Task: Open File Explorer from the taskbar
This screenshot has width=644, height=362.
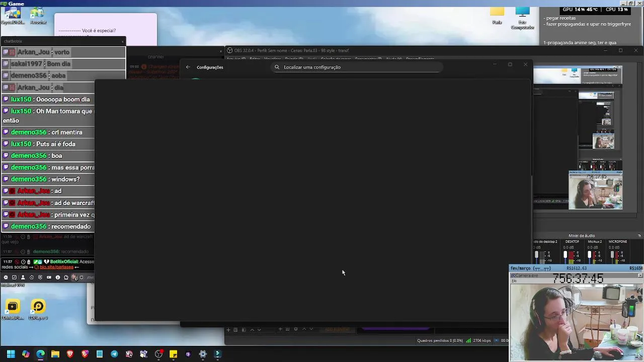Action: (x=55, y=354)
